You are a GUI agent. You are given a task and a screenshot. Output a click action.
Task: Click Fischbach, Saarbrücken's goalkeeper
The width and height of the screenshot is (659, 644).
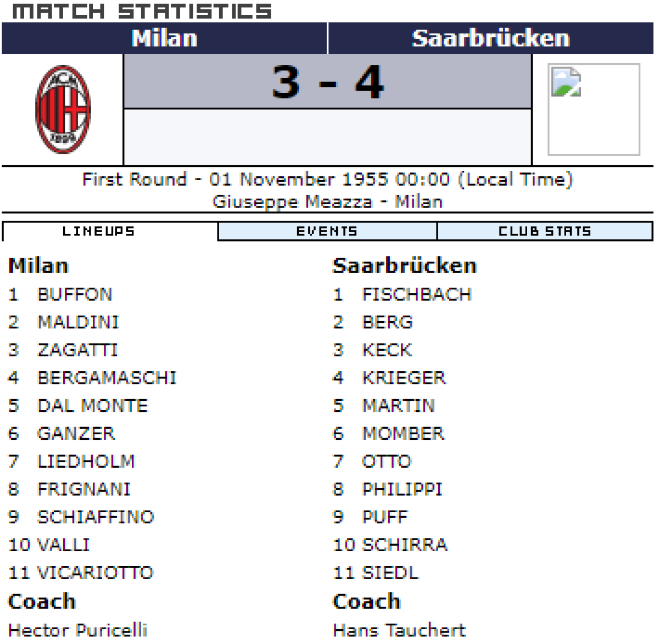[417, 294]
